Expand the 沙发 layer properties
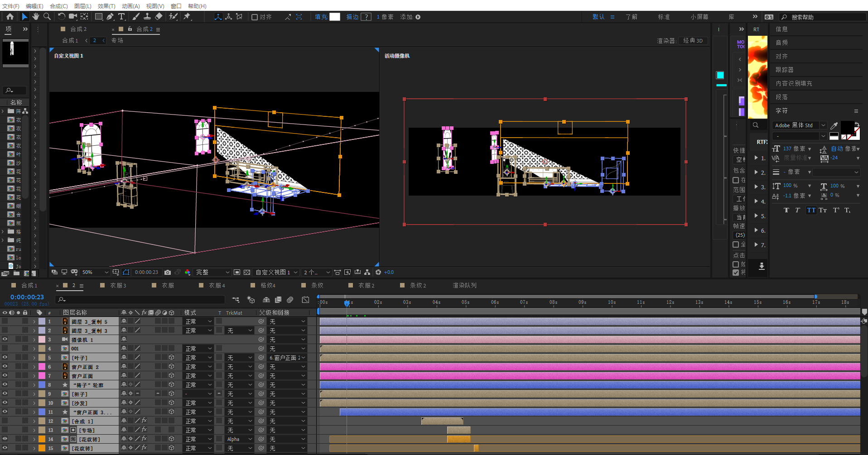The height and width of the screenshot is (455, 868). coord(34,403)
